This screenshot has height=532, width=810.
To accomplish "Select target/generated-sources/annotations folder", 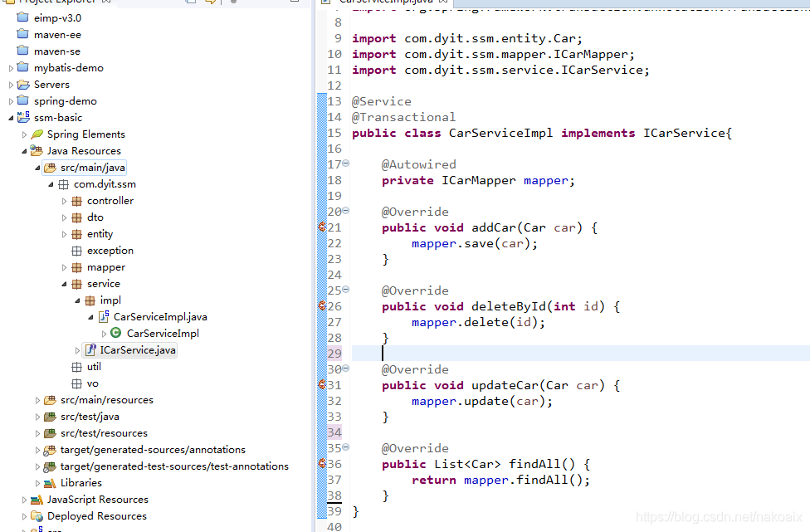I will pyautogui.click(x=153, y=449).
